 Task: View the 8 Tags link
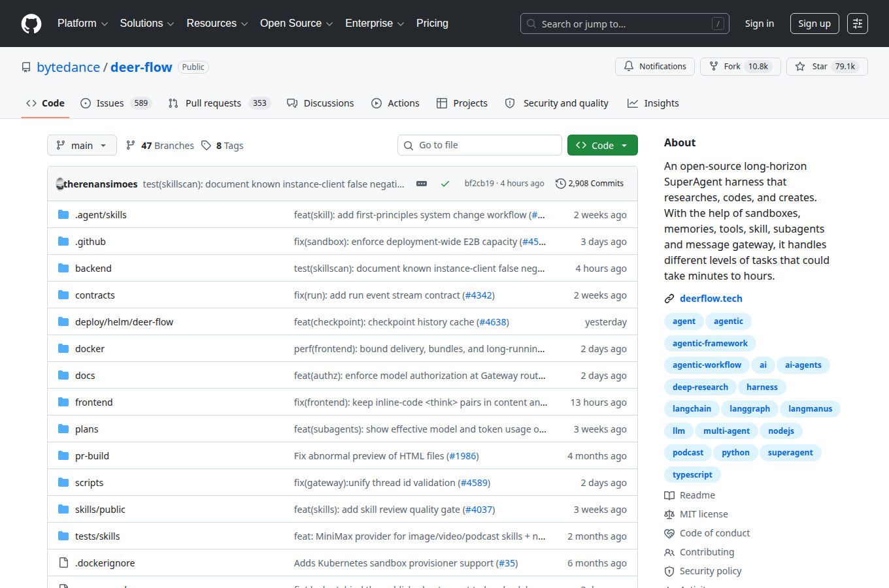(x=222, y=145)
